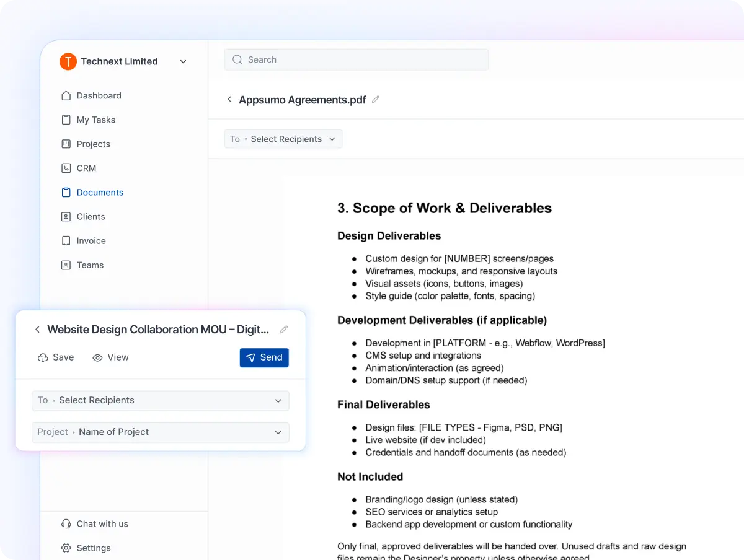
Task: Click the Settings gear icon
Action: (x=66, y=548)
